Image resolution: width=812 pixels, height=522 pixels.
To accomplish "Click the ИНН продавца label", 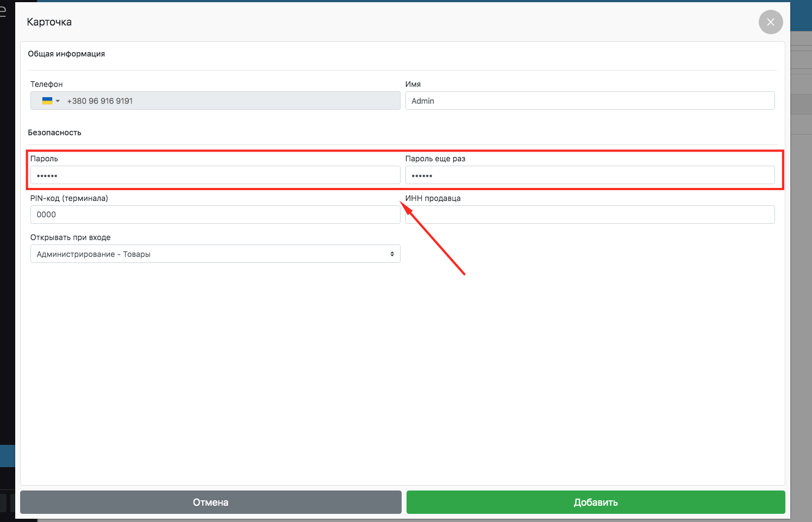I will point(433,198).
